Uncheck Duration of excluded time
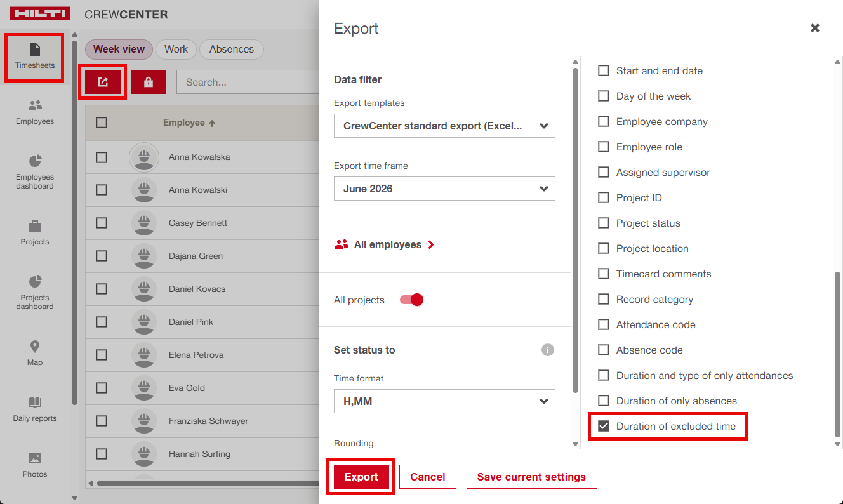843x504 pixels. pos(604,426)
